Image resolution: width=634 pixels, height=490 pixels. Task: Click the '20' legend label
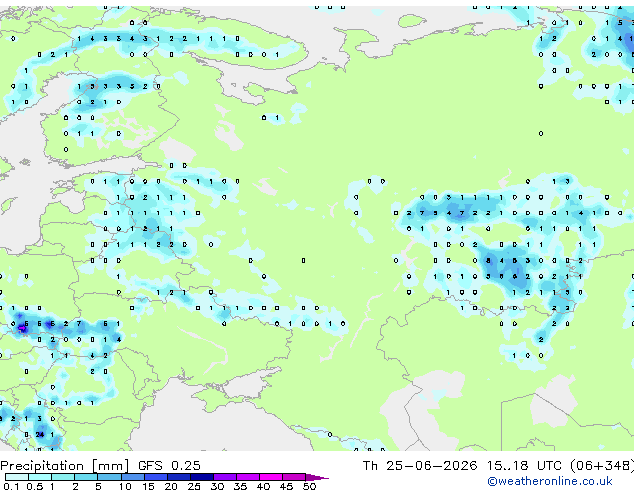click(x=171, y=486)
